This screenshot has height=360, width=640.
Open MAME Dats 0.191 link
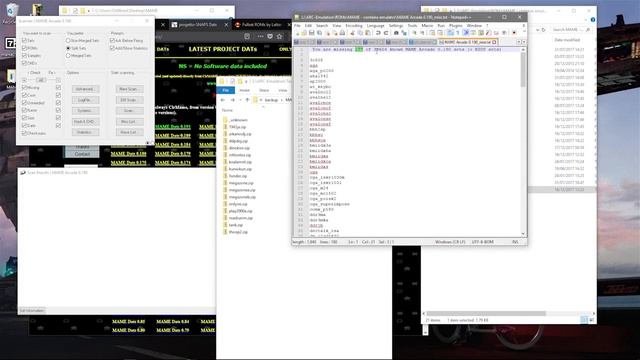point(173,127)
